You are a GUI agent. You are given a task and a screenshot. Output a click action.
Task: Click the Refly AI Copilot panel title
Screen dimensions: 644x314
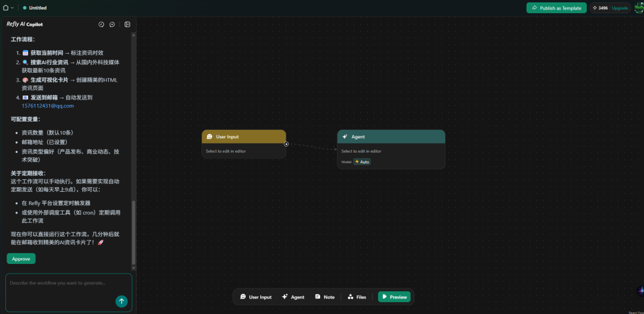coord(24,24)
